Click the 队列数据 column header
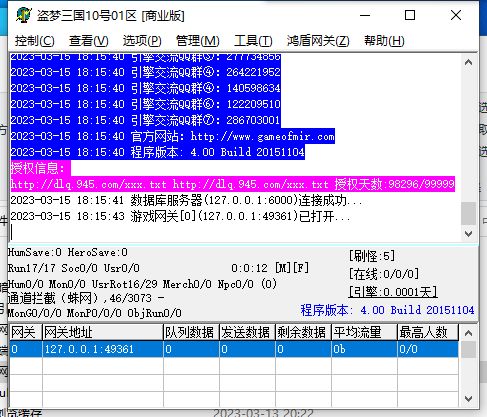The image size is (487, 417). [x=191, y=332]
